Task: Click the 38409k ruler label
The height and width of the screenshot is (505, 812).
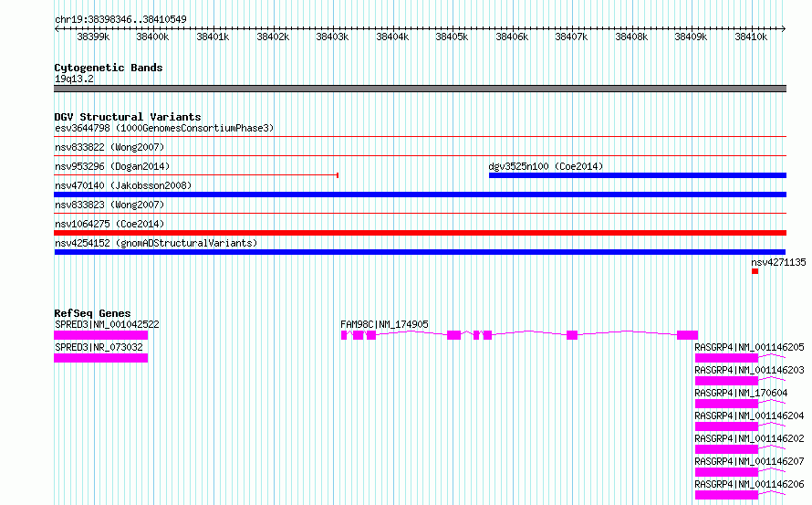Action: pyautogui.click(x=692, y=37)
